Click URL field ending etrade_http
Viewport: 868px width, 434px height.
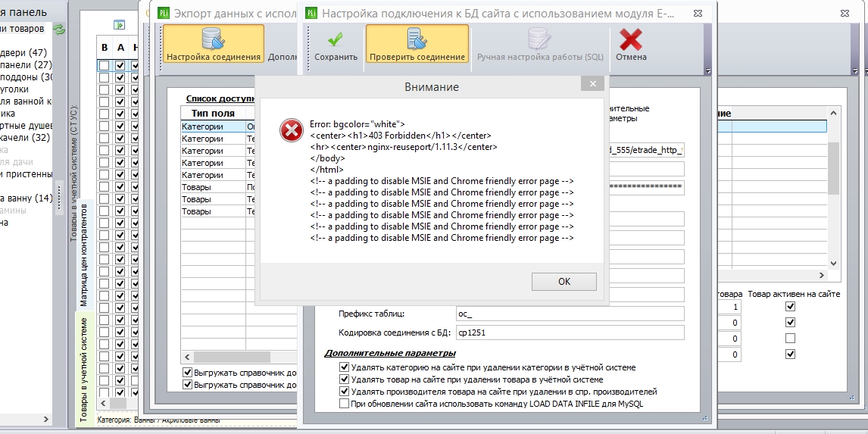pyautogui.click(x=645, y=150)
